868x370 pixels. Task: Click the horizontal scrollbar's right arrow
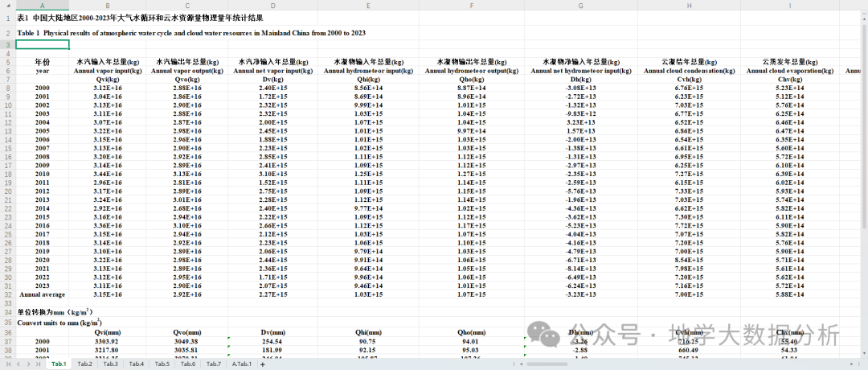point(852,364)
